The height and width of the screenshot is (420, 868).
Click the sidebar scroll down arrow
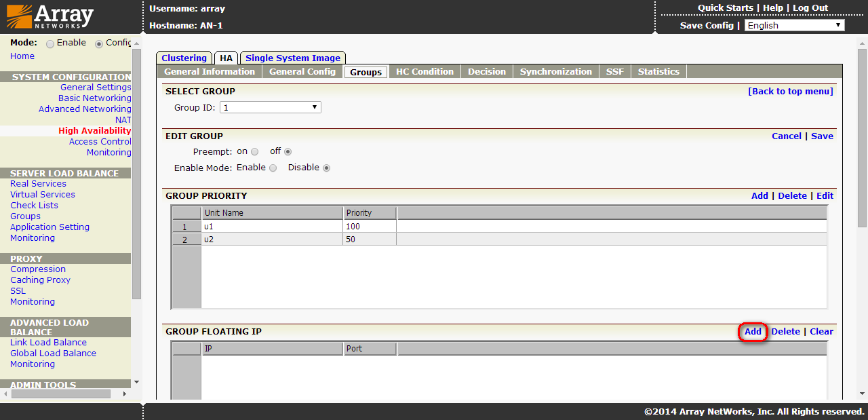pos(137,382)
